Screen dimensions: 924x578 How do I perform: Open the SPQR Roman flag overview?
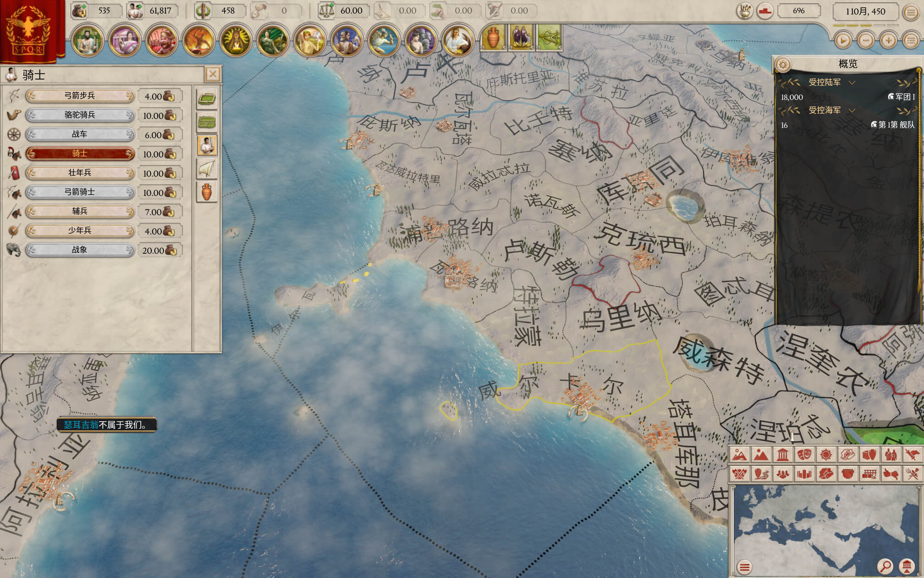click(x=31, y=31)
